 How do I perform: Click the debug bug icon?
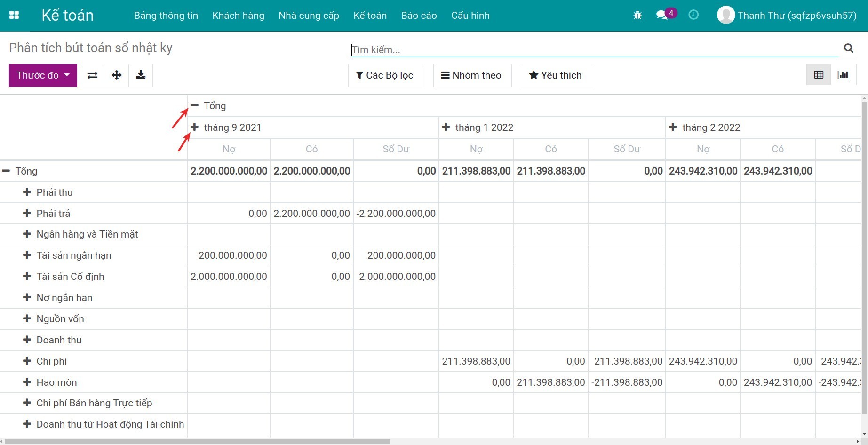[637, 15]
